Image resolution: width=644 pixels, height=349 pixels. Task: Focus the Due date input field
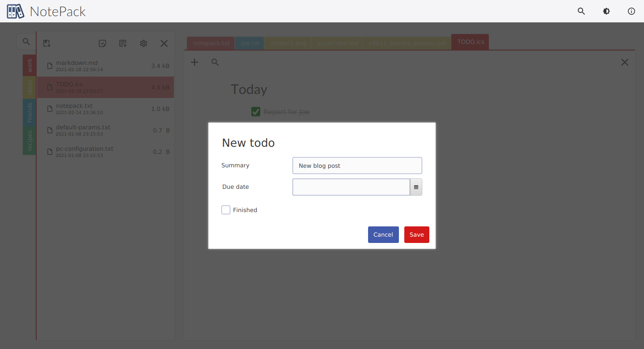(x=351, y=187)
